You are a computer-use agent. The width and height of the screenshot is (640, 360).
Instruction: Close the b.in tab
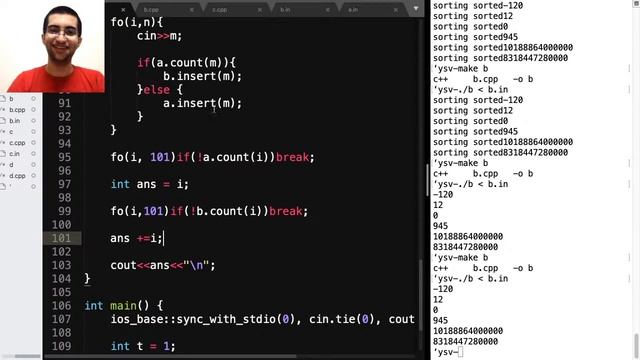(x=328, y=9)
